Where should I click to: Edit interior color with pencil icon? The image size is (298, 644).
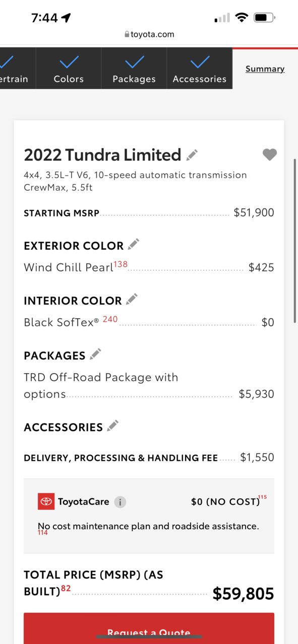132,299
